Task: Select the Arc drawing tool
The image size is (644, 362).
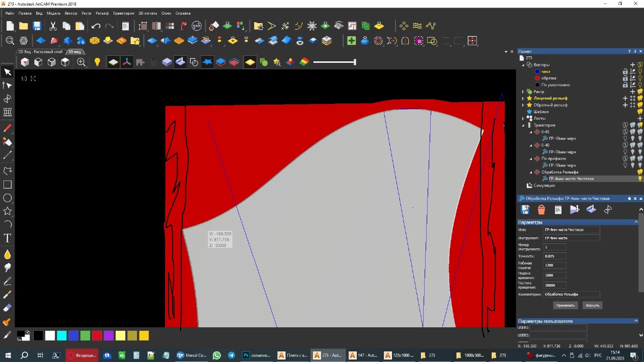Action: (8, 224)
